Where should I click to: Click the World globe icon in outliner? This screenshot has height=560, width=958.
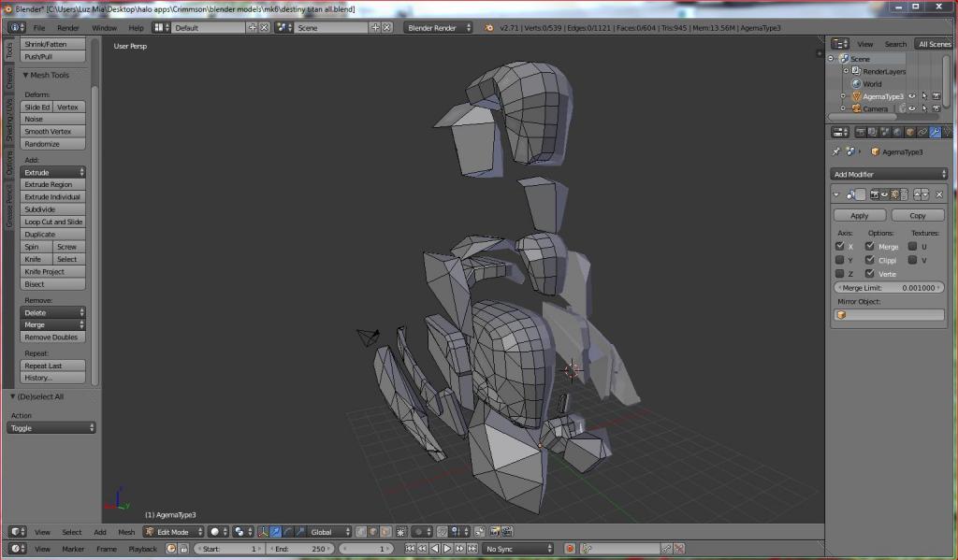point(855,84)
